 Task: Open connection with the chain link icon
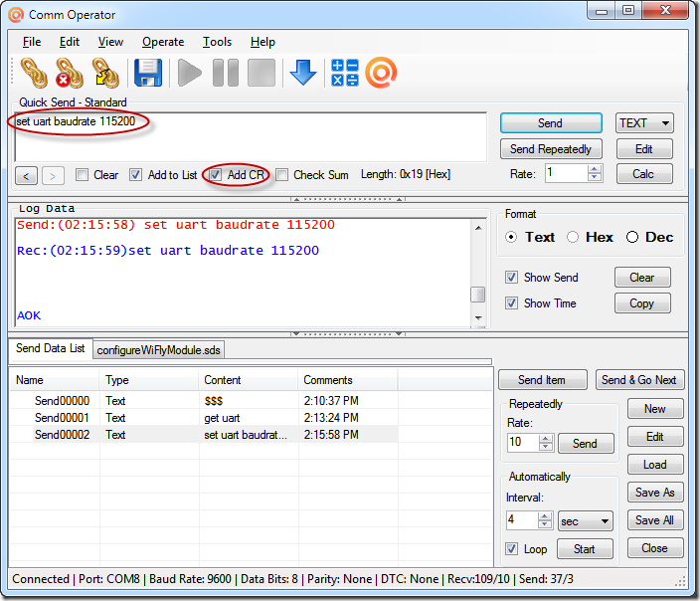34,73
